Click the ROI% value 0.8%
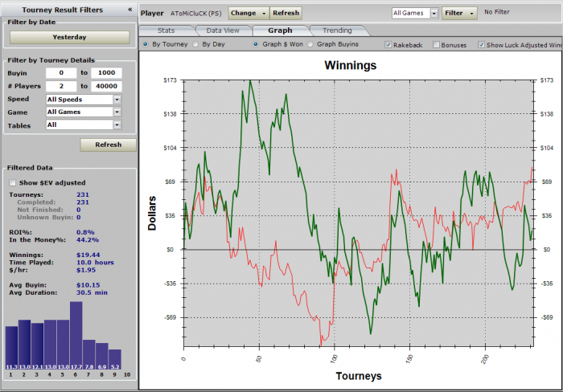 85,232
